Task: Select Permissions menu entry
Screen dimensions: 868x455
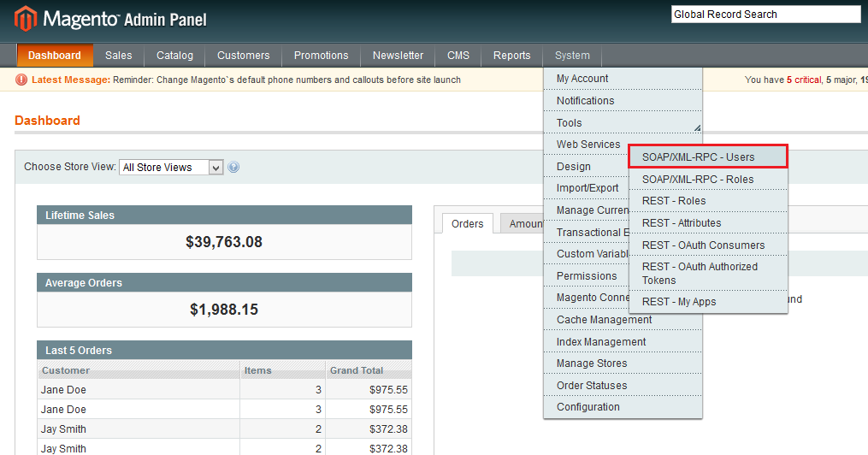Action: tap(587, 275)
